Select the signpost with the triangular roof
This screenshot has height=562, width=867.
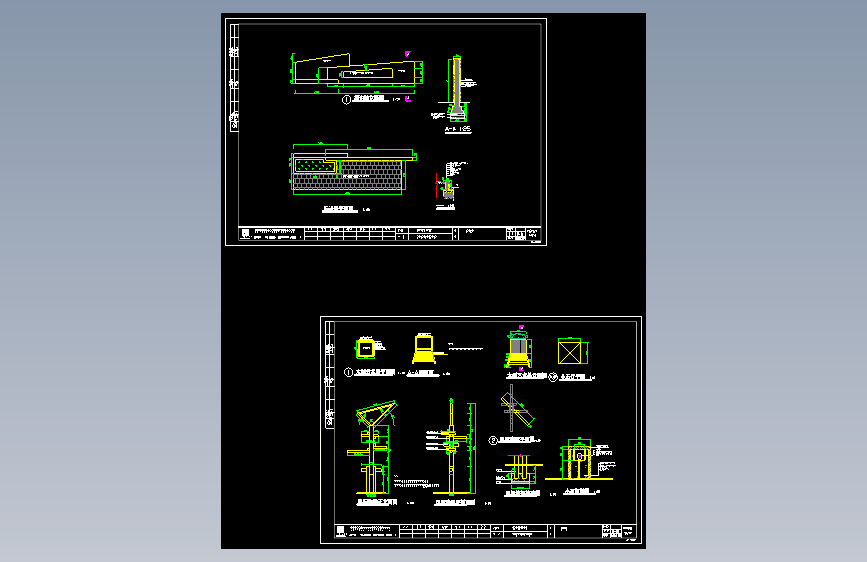[x=373, y=447]
